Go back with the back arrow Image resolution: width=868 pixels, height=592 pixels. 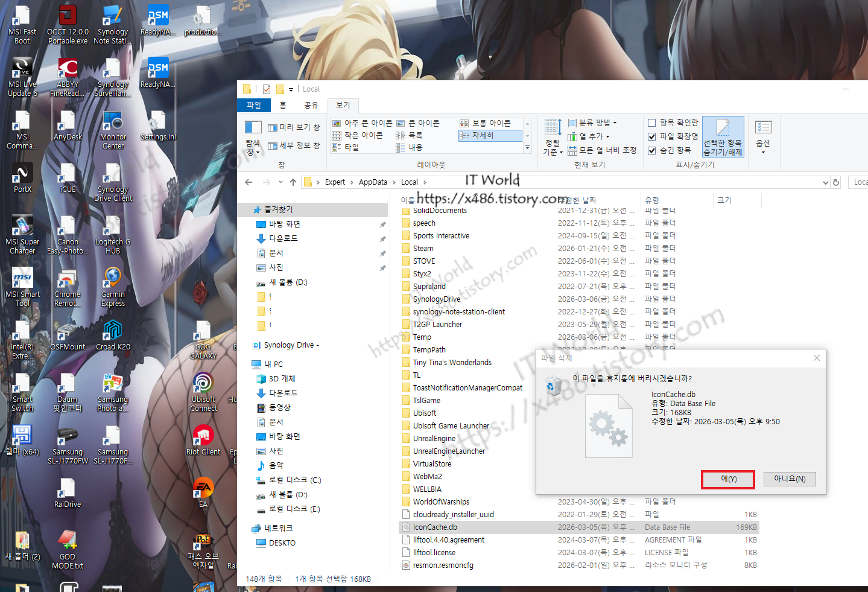(249, 182)
